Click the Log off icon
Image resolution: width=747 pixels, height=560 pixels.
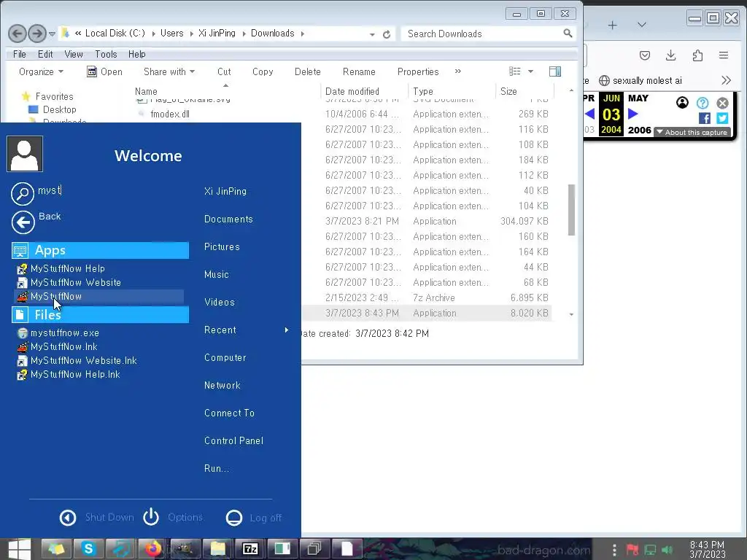tap(234, 518)
